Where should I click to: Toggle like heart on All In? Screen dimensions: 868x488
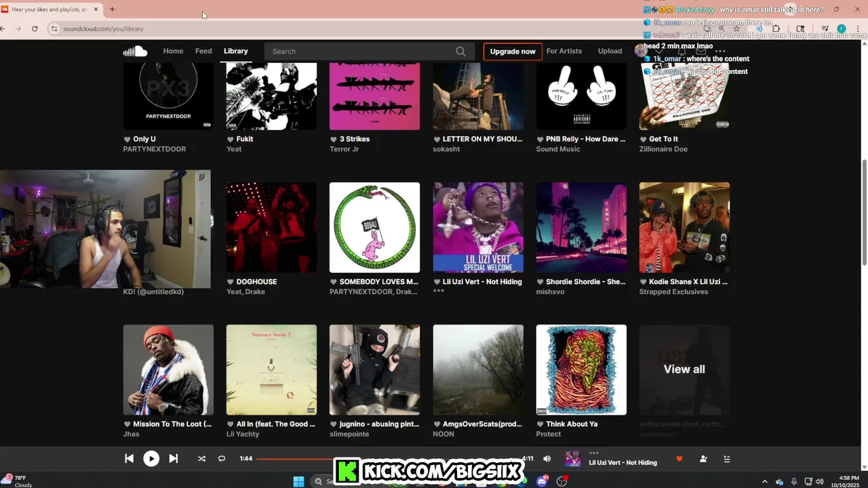tap(231, 424)
